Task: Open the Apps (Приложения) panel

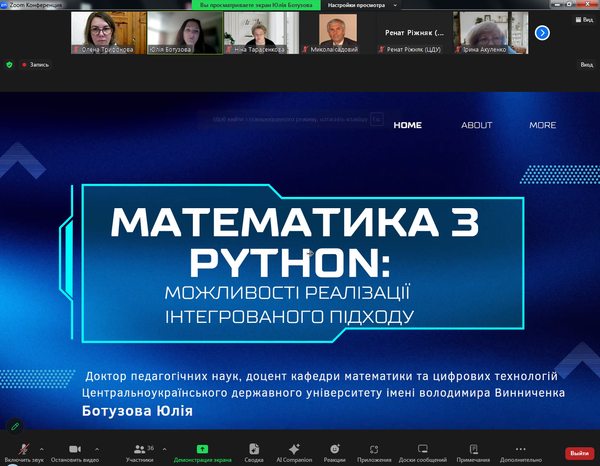Action: [374, 448]
